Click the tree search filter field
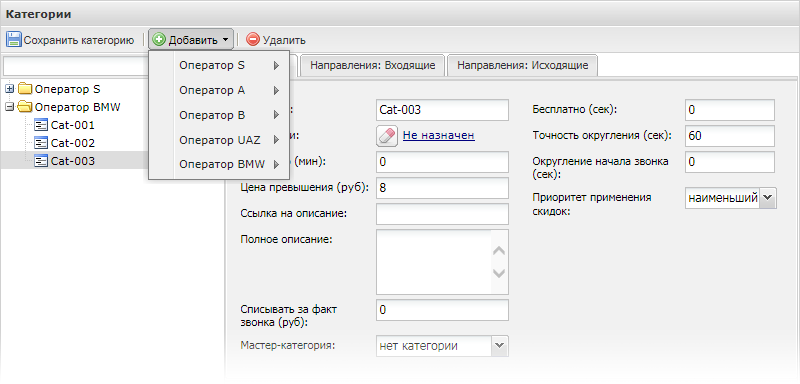The image size is (800, 384). [x=76, y=66]
